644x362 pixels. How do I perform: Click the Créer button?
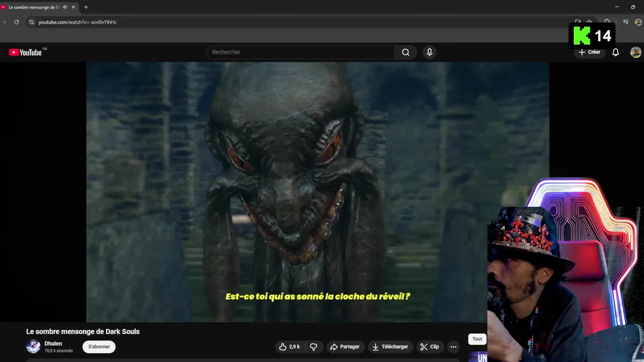pos(589,52)
